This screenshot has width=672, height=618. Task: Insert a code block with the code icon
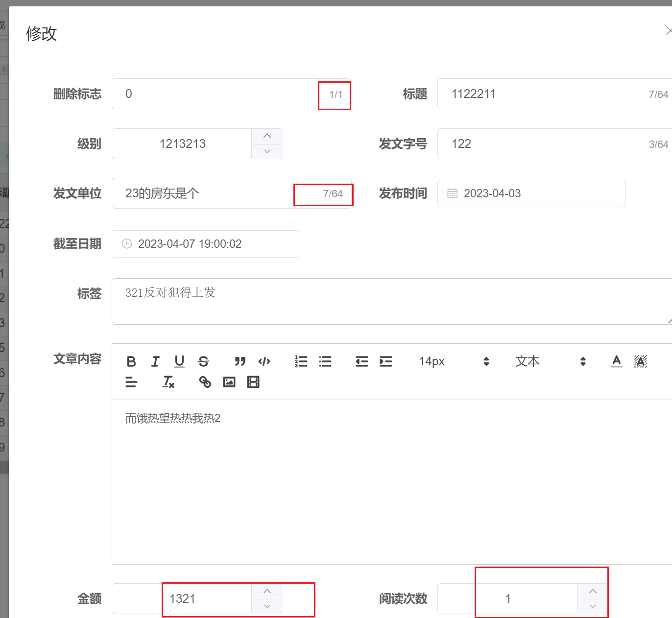coord(264,361)
